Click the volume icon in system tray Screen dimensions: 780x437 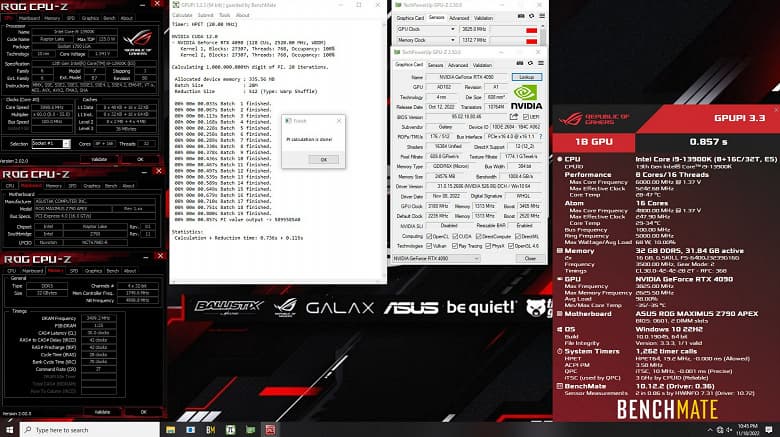coord(729,430)
